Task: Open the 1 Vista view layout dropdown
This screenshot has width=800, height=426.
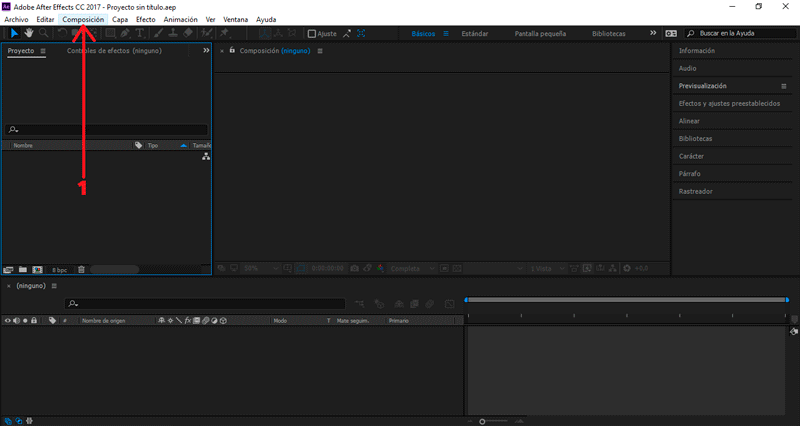Action: pos(547,268)
